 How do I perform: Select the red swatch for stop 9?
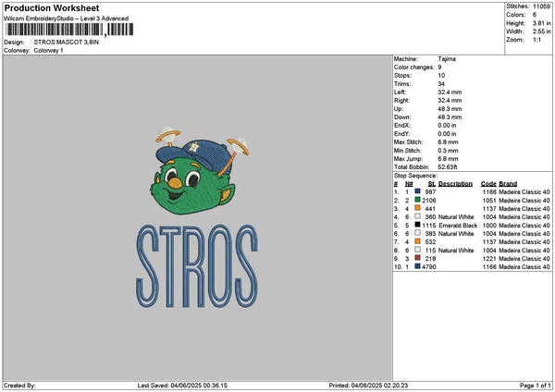point(419,258)
